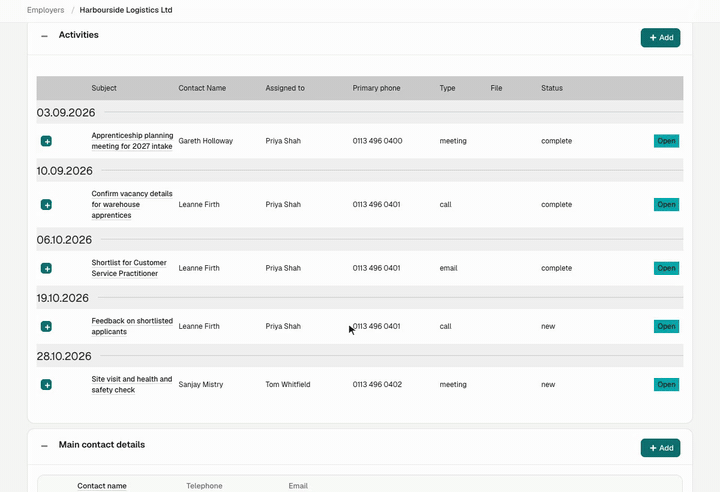Expand the Apprenticeship planning meeting row plus icon

coord(46,141)
